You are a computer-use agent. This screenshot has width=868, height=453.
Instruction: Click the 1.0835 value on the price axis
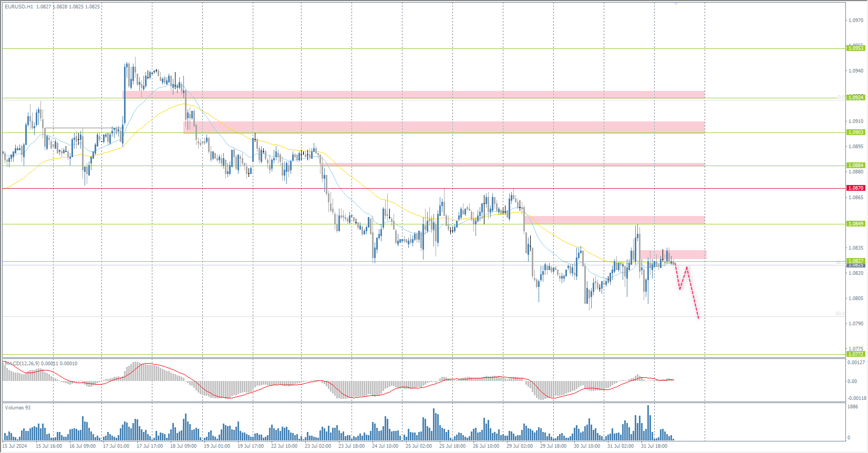coord(856,248)
